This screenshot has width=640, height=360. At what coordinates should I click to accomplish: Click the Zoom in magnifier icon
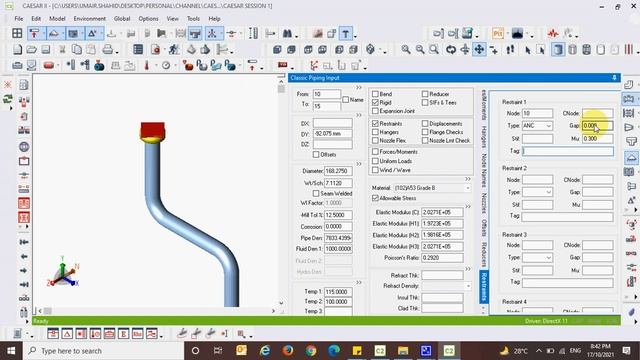click(406, 50)
